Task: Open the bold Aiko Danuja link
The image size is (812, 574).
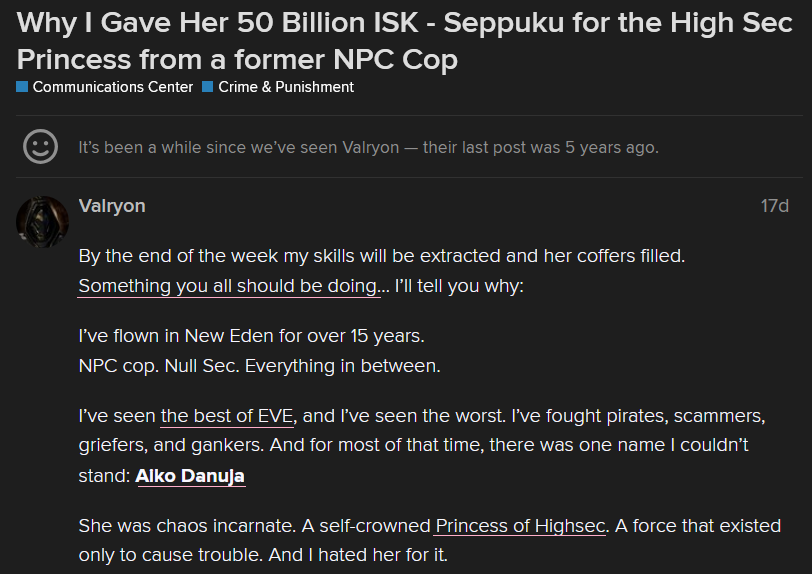Action: click(x=190, y=476)
